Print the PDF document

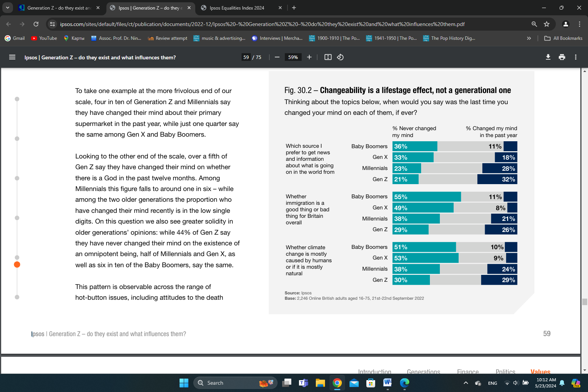point(562,57)
